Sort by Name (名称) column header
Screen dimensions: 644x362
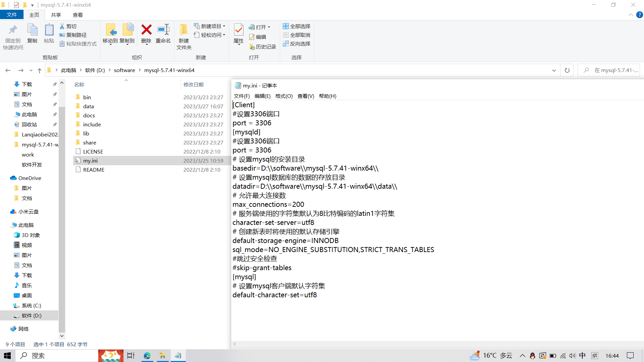click(79, 85)
